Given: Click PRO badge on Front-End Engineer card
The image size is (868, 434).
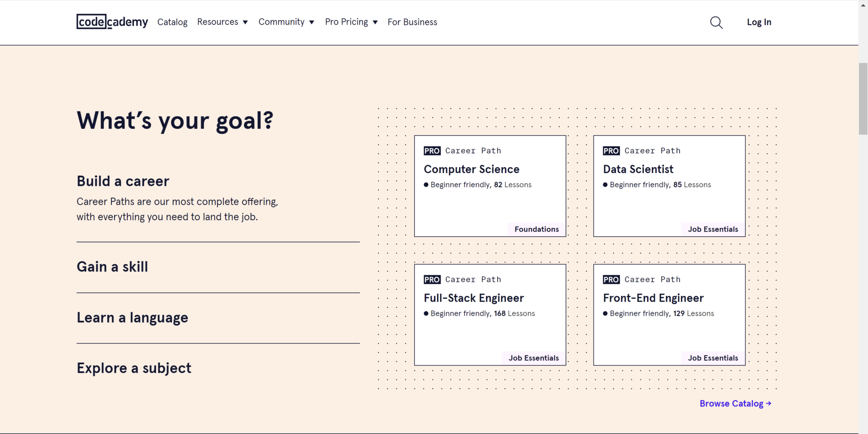Looking at the screenshot, I should (611, 279).
